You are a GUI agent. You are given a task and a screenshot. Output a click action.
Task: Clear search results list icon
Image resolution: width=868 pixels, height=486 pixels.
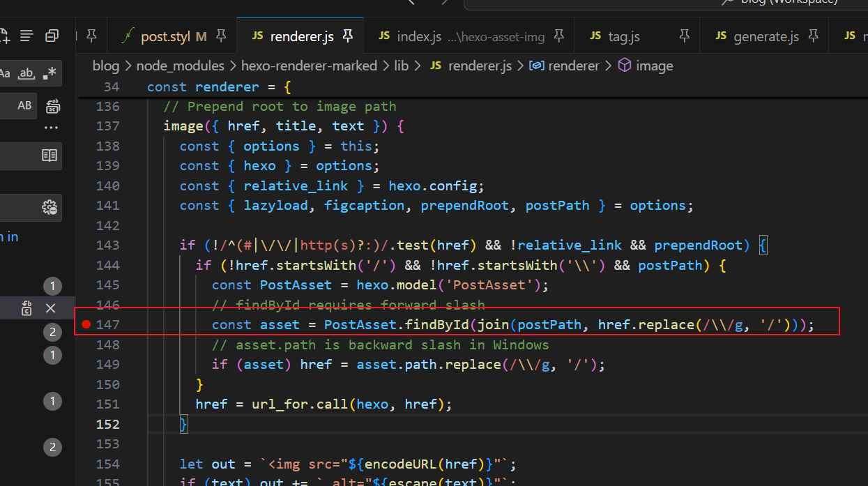tap(27, 36)
